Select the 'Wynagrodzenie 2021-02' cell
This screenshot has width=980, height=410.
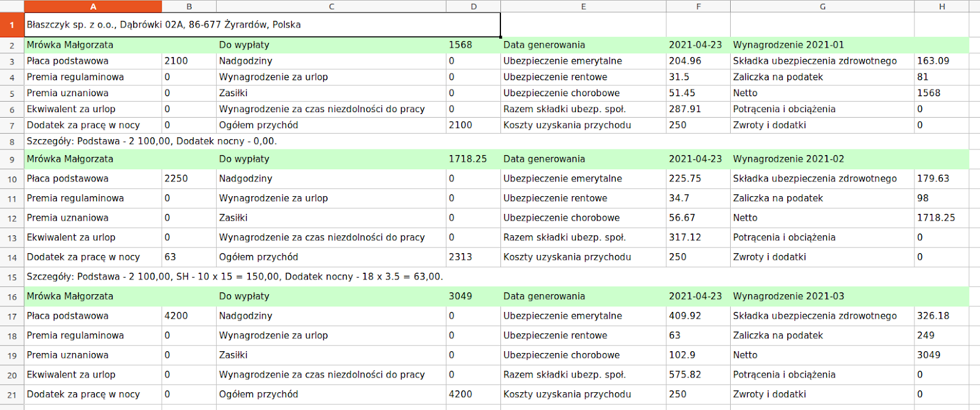788,159
